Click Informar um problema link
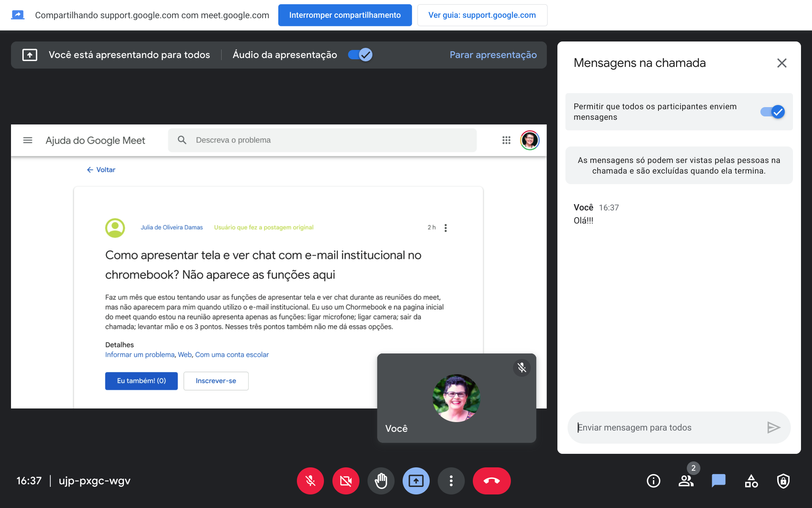The image size is (812, 508). (x=140, y=355)
